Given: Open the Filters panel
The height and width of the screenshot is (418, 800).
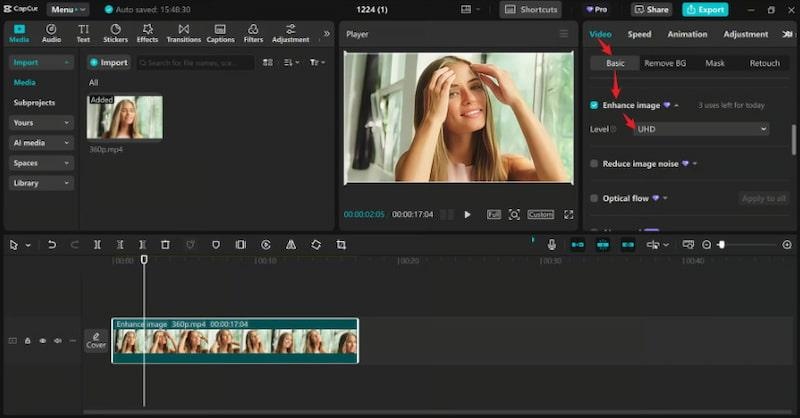Looking at the screenshot, I should point(253,33).
